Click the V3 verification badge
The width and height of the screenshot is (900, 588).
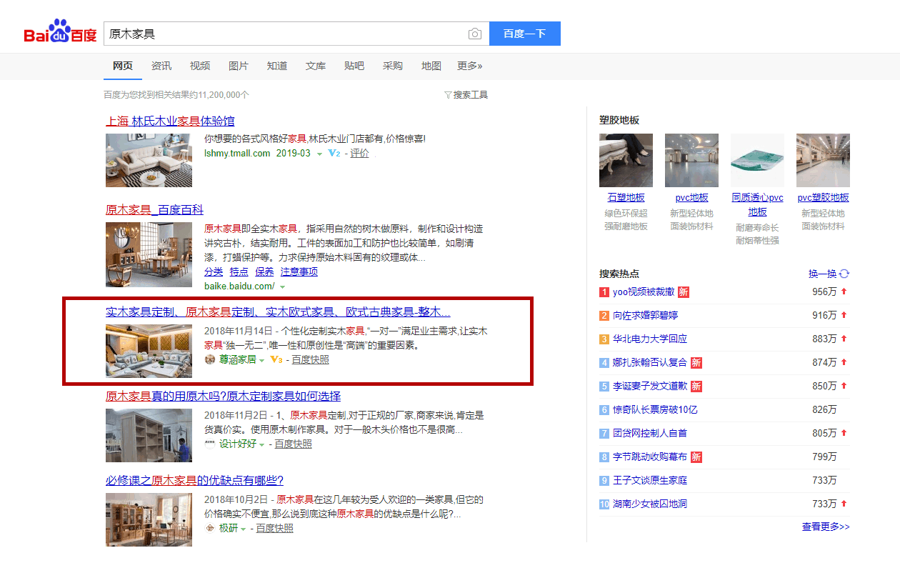pyautogui.click(x=276, y=359)
